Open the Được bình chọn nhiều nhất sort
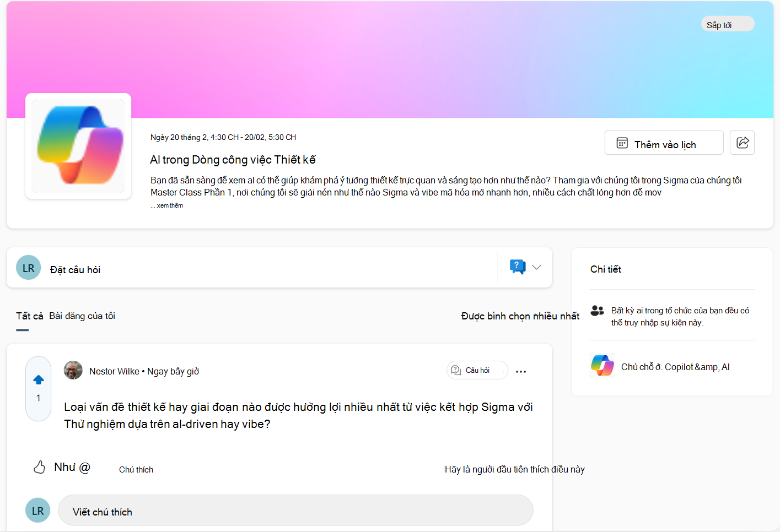Viewport: 780px width, 532px height. pos(520,316)
